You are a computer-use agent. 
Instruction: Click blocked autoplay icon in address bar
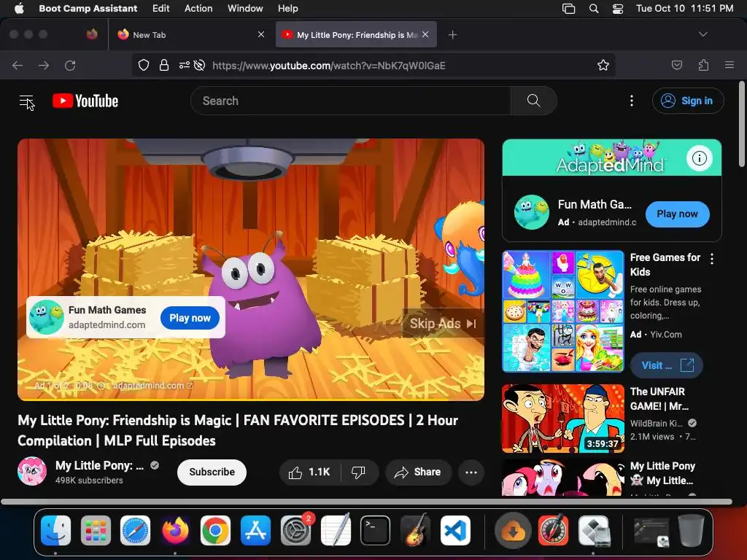click(200, 65)
